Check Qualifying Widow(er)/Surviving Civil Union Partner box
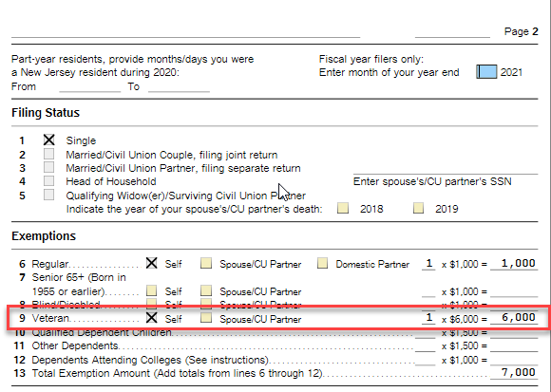551x392 pixels. (48, 195)
